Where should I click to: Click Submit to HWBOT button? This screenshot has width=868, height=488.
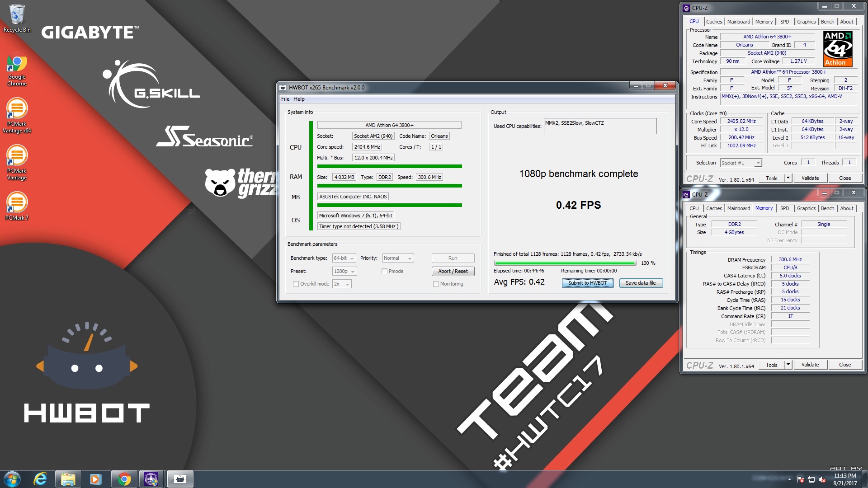[587, 283]
